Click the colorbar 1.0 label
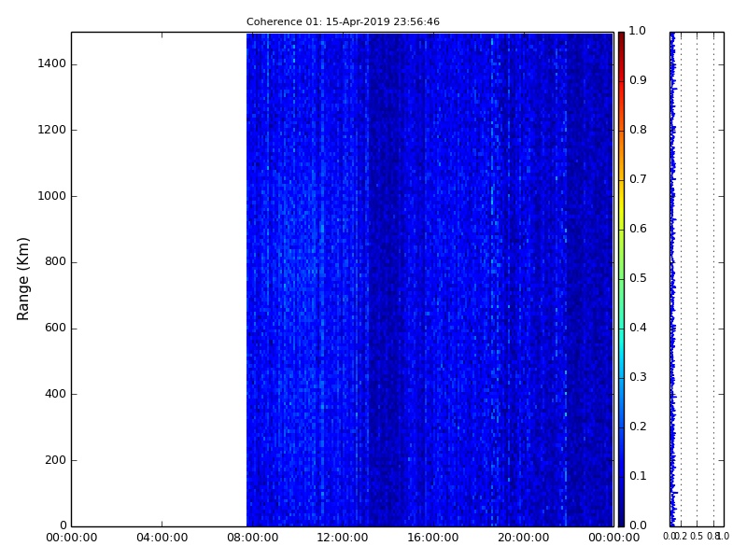This screenshot has width=747, height=560. pyautogui.click(x=638, y=31)
